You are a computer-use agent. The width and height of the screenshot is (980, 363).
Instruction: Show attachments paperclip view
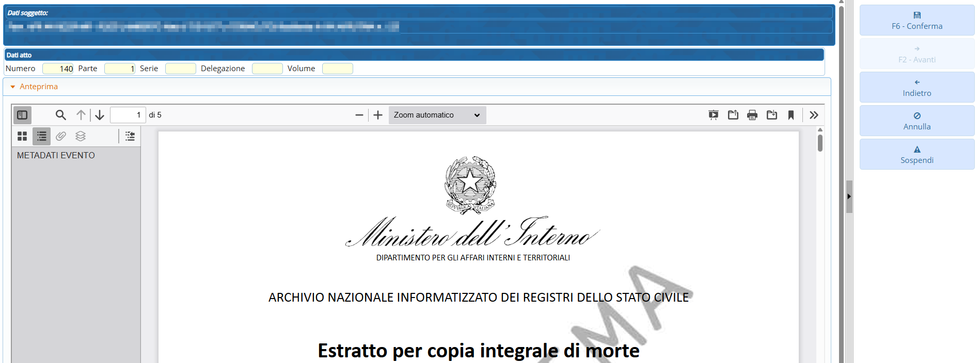pos(61,136)
